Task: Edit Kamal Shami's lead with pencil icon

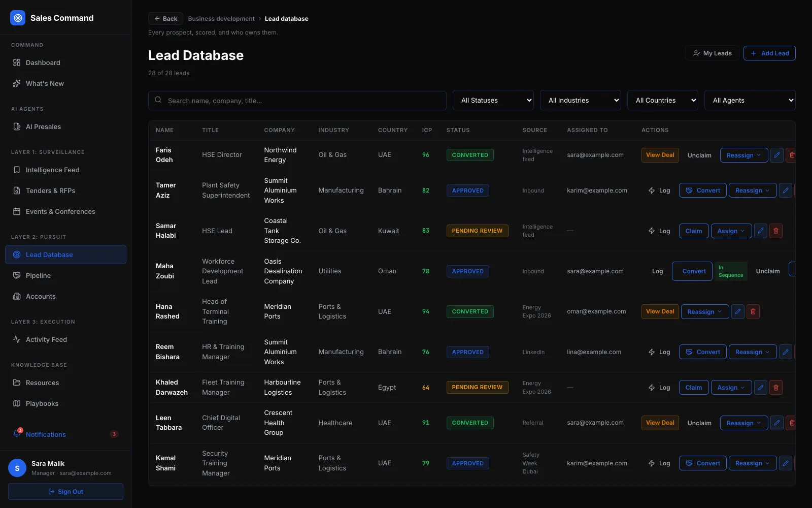Action: (x=785, y=463)
